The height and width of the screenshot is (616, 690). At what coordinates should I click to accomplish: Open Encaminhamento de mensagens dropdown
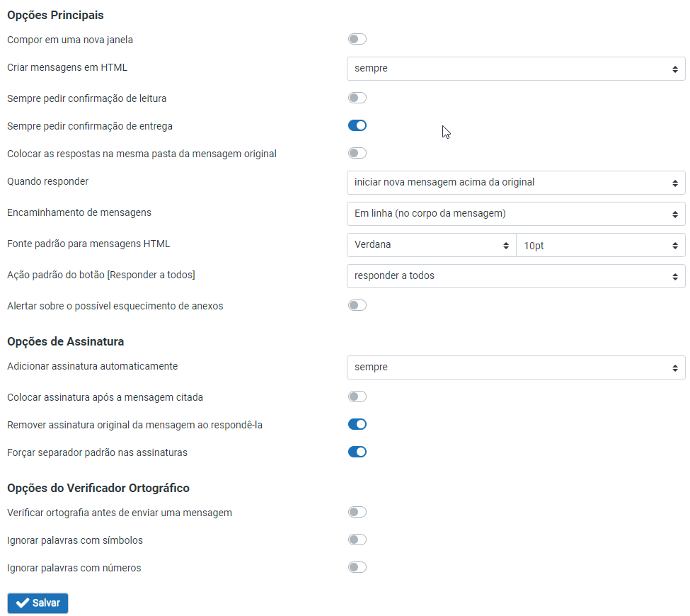(516, 214)
